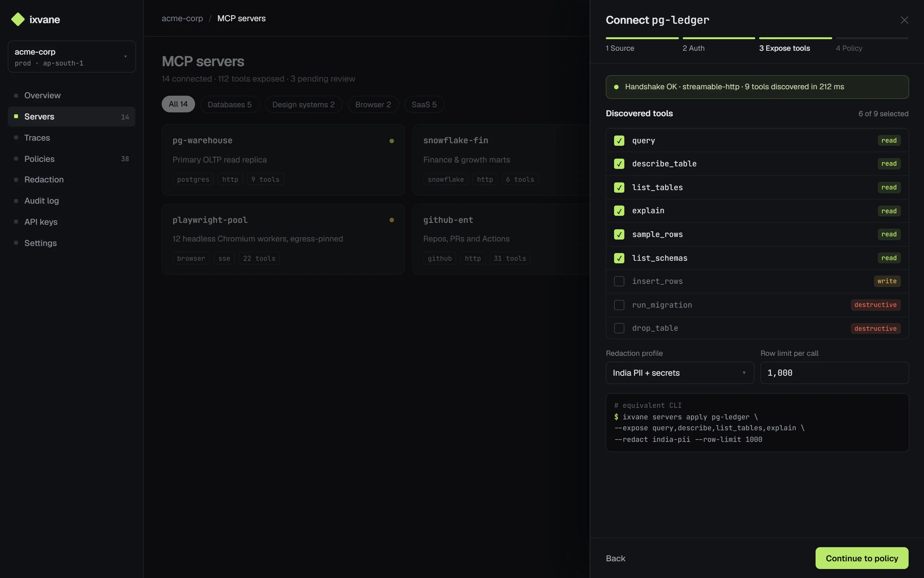This screenshot has width=924, height=578.
Task: Close the Connect pg-ledger panel
Action: click(904, 20)
